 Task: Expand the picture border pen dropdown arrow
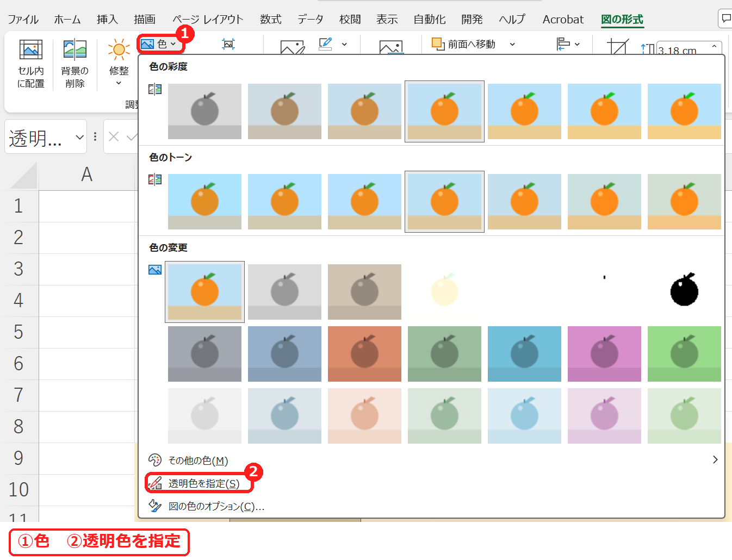tap(344, 44)
